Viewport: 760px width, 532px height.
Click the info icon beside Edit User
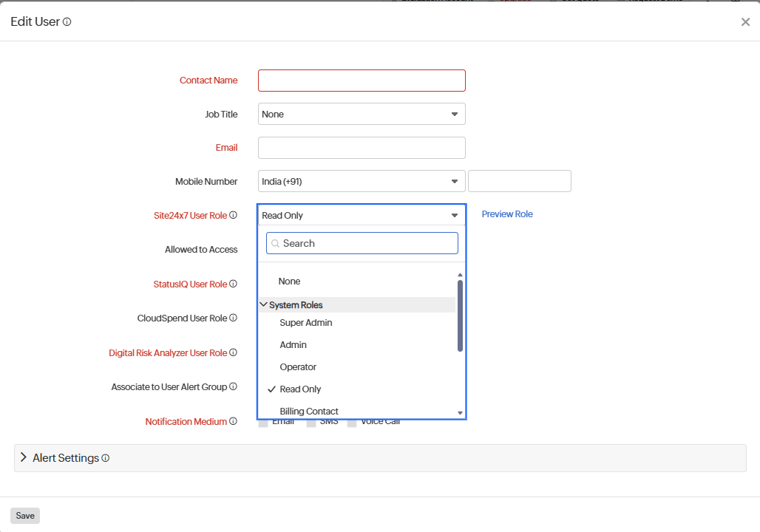pos(67,22)
